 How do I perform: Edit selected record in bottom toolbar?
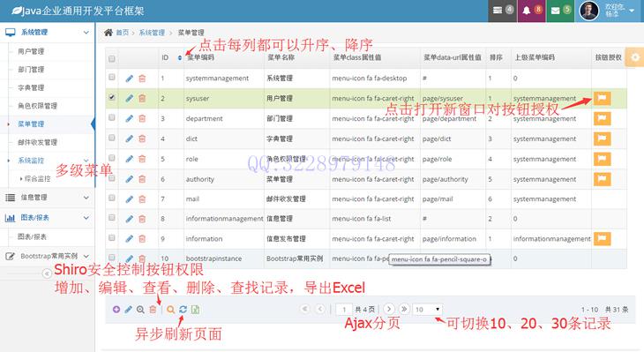pos(128,310)
